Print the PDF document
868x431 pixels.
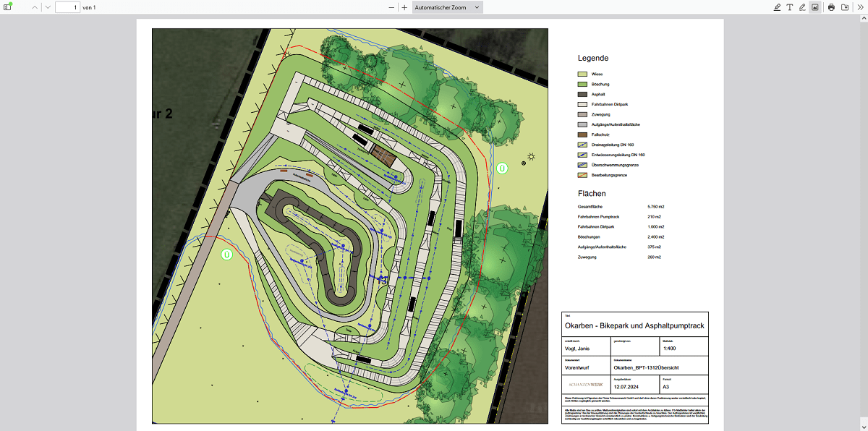click(x=831, y=7)
